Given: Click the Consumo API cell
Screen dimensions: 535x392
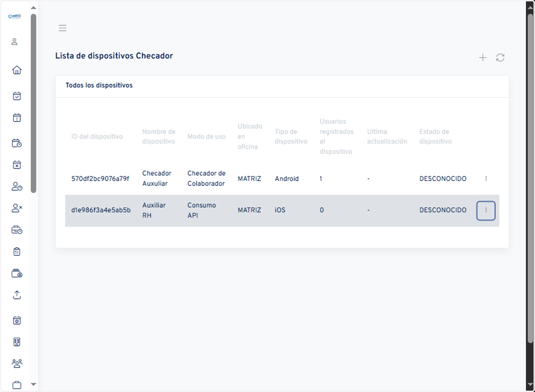Looking at the screenshot, I should pyautogui.click(x=202, y=210).
